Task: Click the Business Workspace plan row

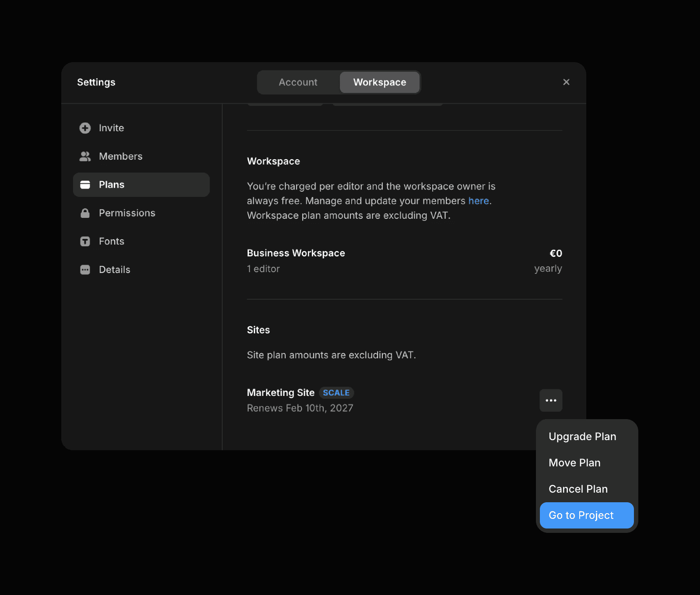Action: click(296, 253)
